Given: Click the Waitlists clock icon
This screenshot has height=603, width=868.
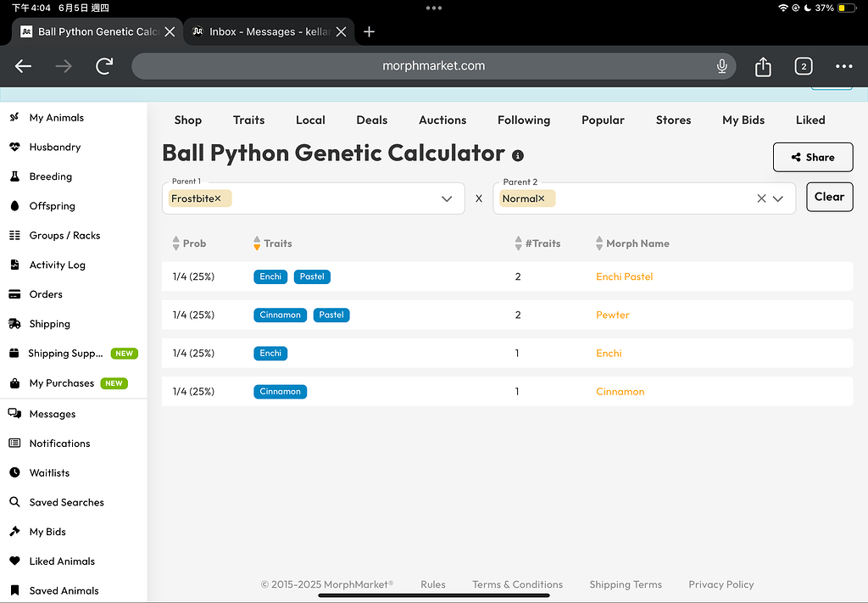Looking at the screenshot, I should point(14,472).
